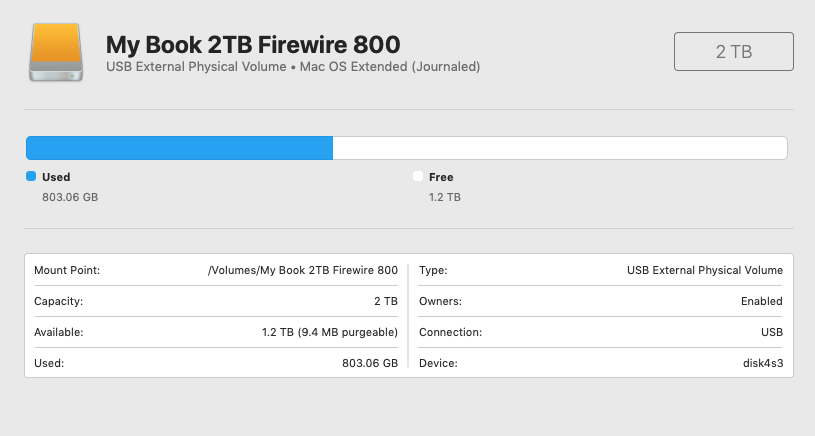Click the Used legend label
The image size is (815, 436).
[56, 177]
